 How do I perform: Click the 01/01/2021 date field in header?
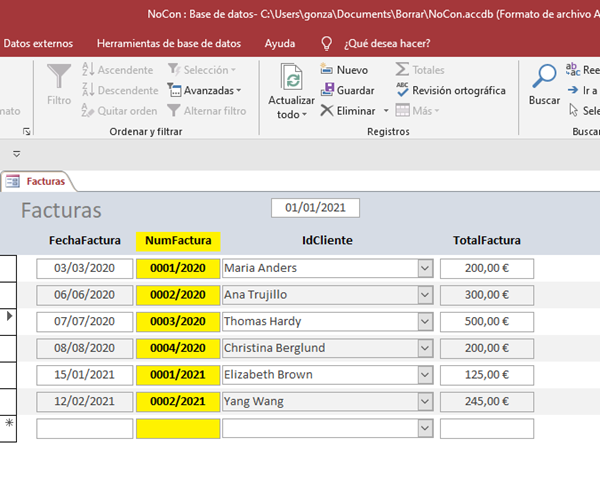[315, 208]
